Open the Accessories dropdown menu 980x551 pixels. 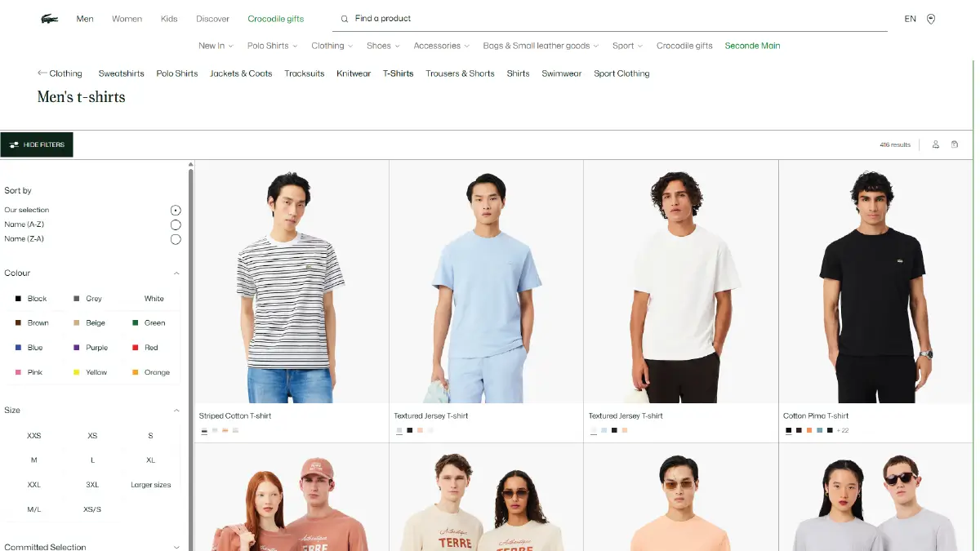coord(442,46)
